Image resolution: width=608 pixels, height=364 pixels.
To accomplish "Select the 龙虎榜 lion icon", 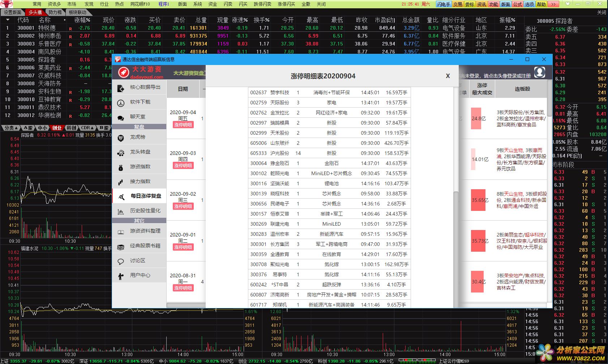I will click(x=121, y=138).
